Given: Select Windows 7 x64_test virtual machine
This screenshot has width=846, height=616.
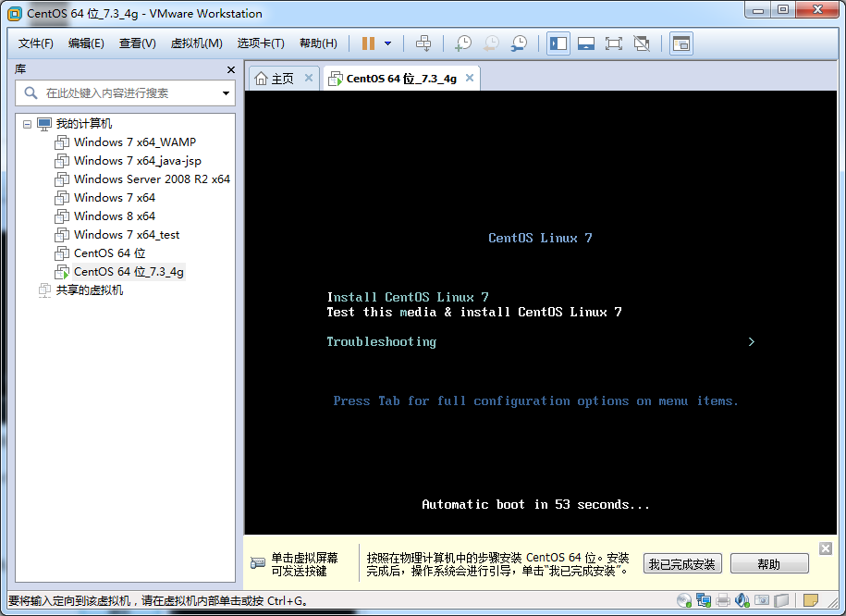Looking at the screenshot, I should pyautogui.click(x=127, y=234).
